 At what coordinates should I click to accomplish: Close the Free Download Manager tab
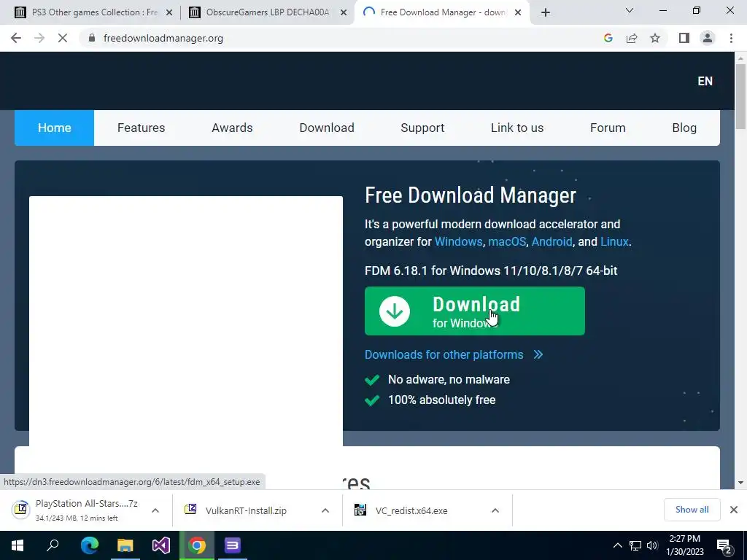coord(518,12)
